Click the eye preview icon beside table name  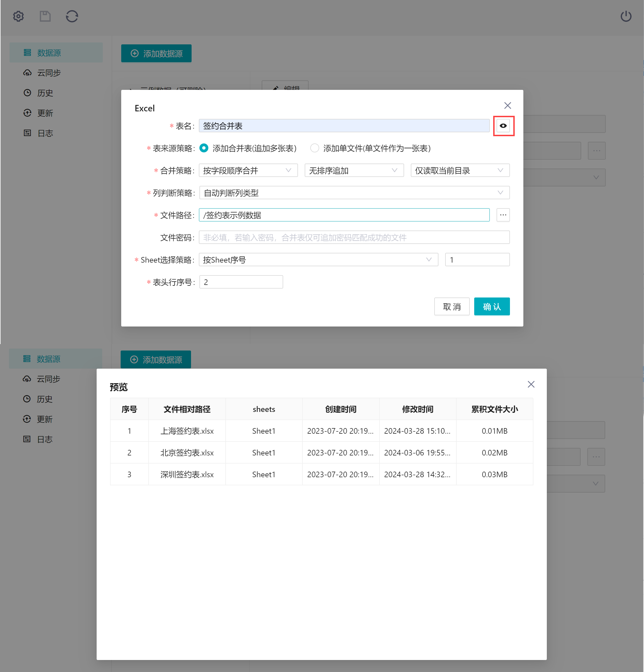coord(503,126)
